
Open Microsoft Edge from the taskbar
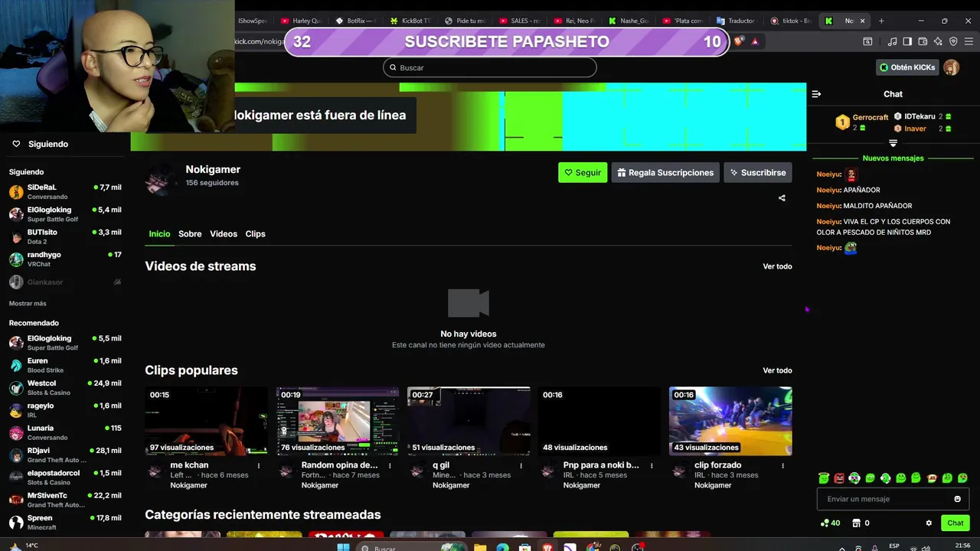click(502, 547)
